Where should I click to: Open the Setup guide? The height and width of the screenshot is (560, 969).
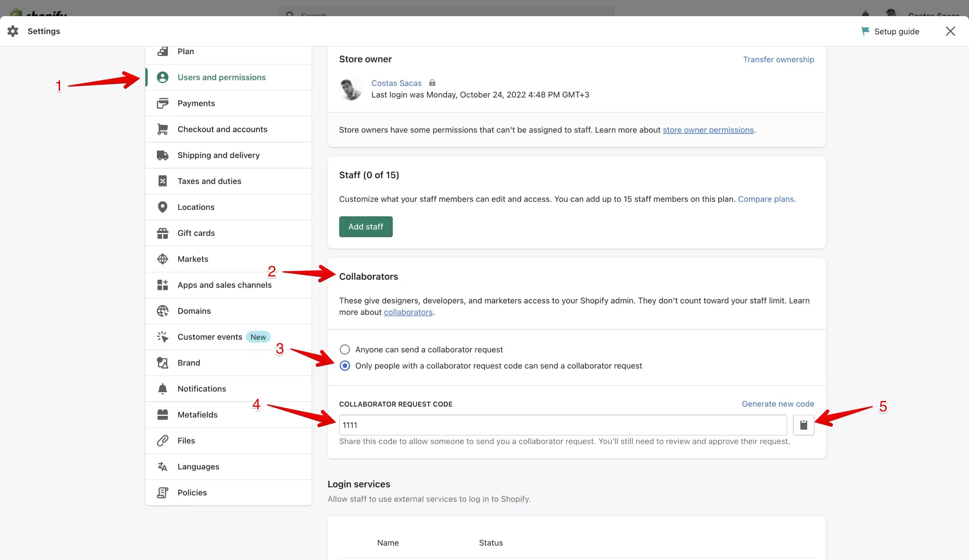[x=890, y=31]
